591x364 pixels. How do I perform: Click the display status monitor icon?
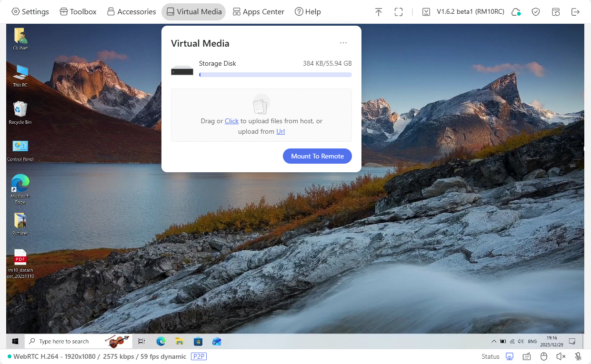510,356
